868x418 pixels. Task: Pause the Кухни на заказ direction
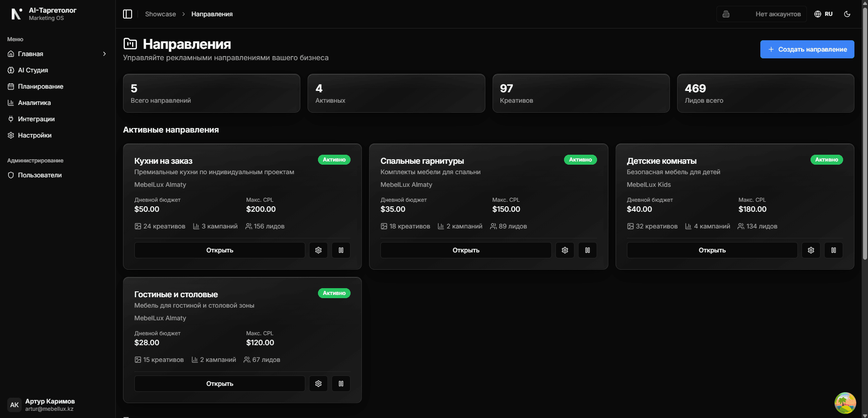pos(341,250)
